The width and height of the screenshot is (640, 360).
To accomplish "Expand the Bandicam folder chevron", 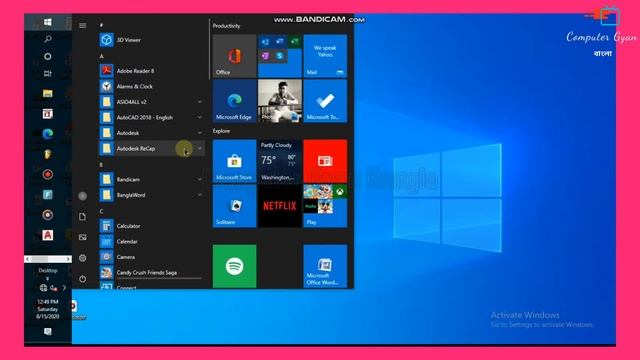I will pos(200,179).
